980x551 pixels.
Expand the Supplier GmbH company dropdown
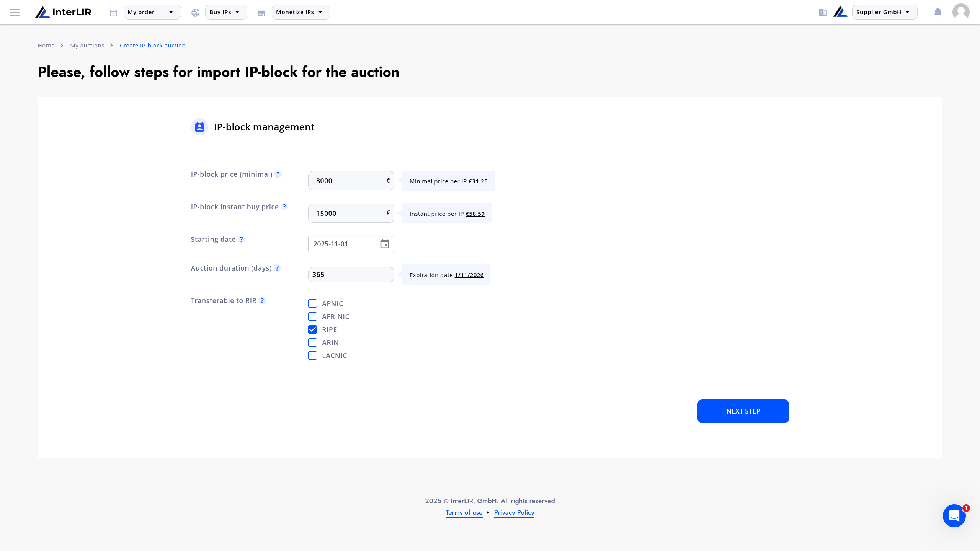(885, 12)
